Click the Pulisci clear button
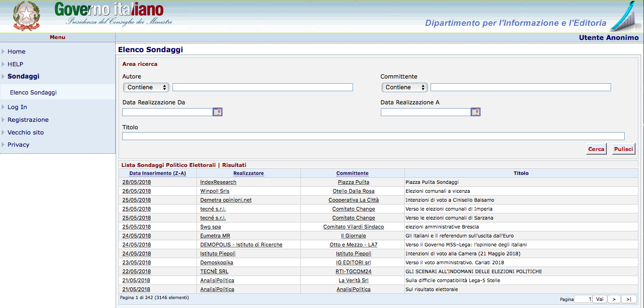 tap(623, 149)
